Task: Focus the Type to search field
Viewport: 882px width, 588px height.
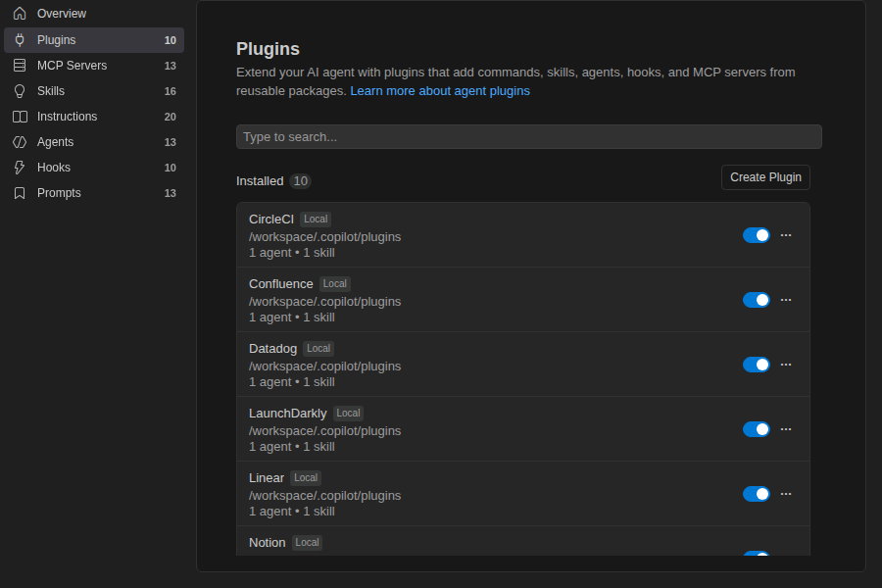Action: point(529,137)
